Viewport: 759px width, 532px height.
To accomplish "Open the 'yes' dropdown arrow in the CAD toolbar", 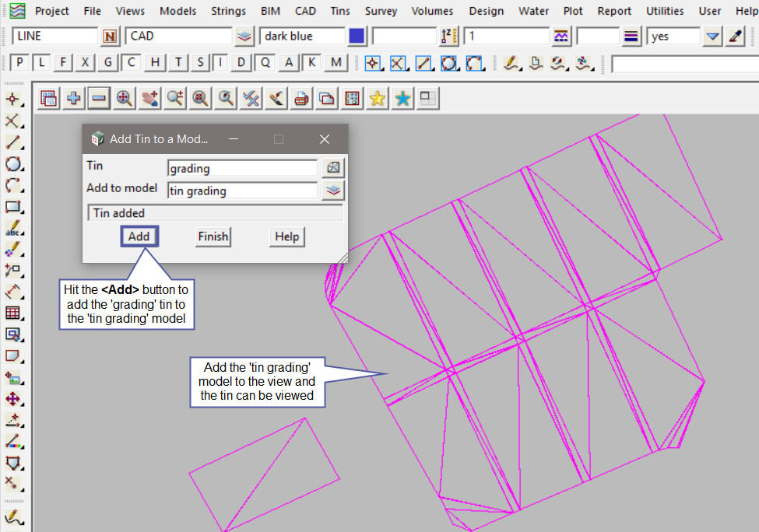I will 712,37.
